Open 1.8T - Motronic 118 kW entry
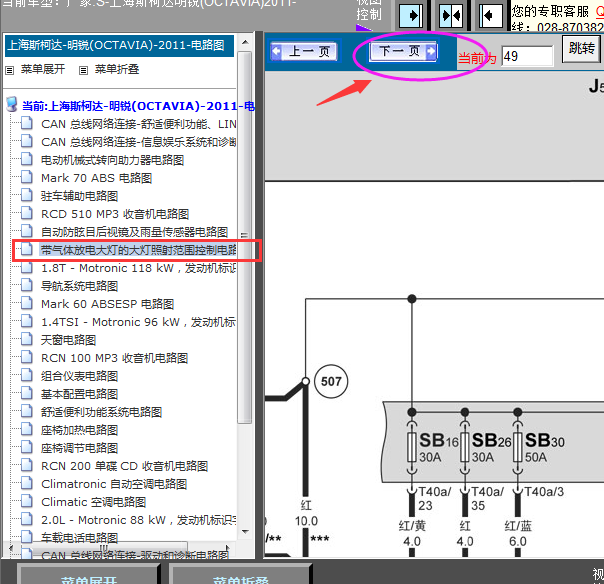The height and width of the screenshot is (584, 604). (139, 268)
